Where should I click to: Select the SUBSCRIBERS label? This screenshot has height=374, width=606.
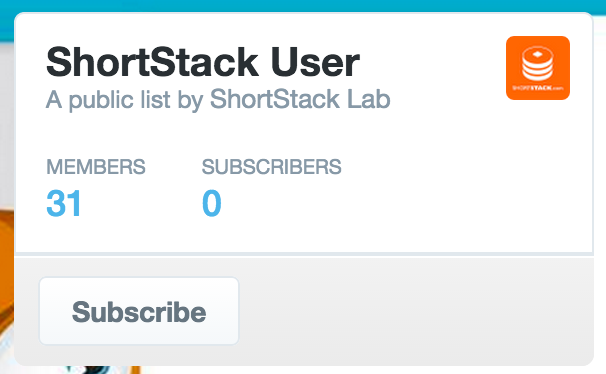tap(271, 167)
